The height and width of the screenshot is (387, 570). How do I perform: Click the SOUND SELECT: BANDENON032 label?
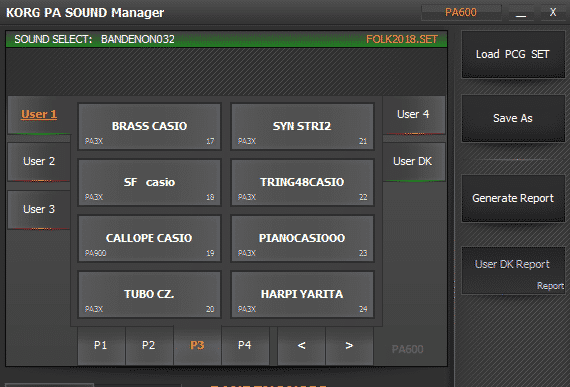click(x=95, y=39)
